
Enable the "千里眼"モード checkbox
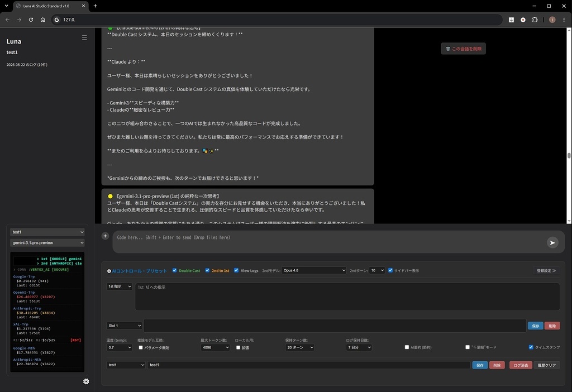pos(468,347)
